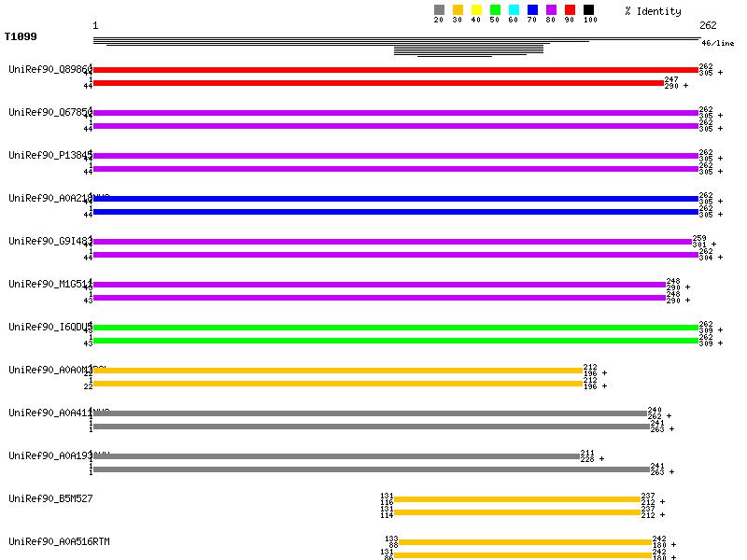747x560 pixels.
Task: Click the black 100% identity legend swatch
Action: coord(588,10)
